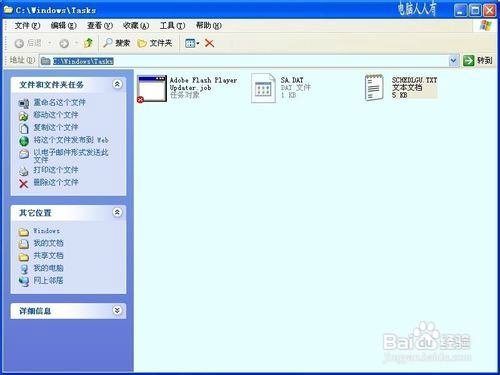This screenshot has height=375, width=500.
Task: Click the Forward arrow toolbar icon
Action: 64,43
